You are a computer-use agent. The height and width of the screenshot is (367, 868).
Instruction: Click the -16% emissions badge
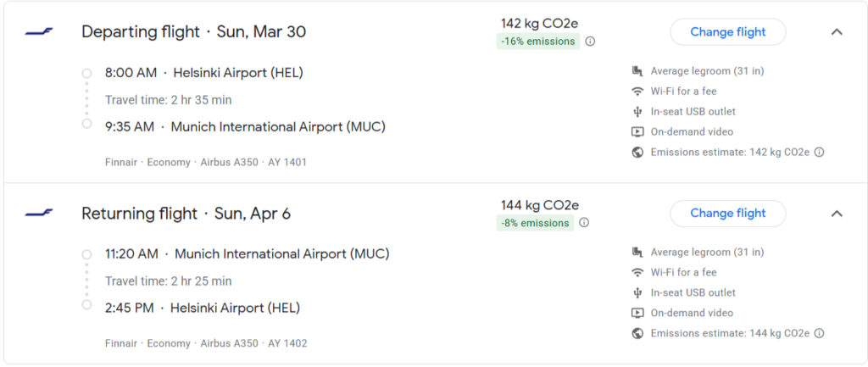(538, 42)
